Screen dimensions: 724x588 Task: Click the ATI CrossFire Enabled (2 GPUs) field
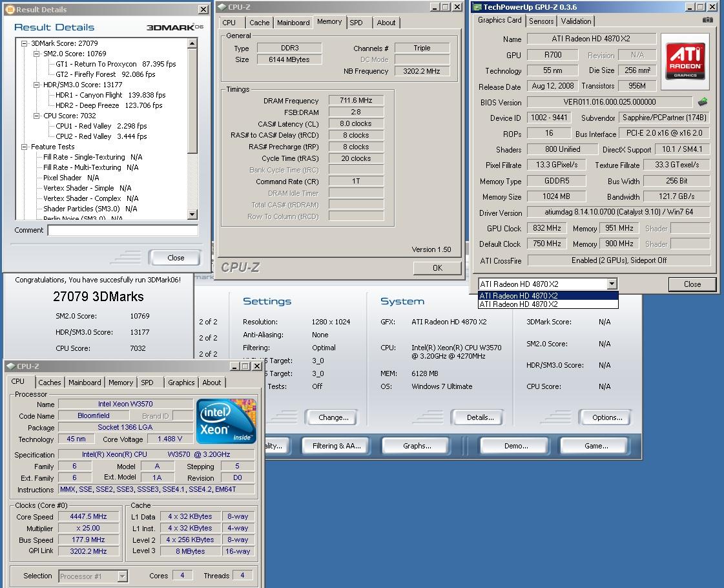coord(619,260)
